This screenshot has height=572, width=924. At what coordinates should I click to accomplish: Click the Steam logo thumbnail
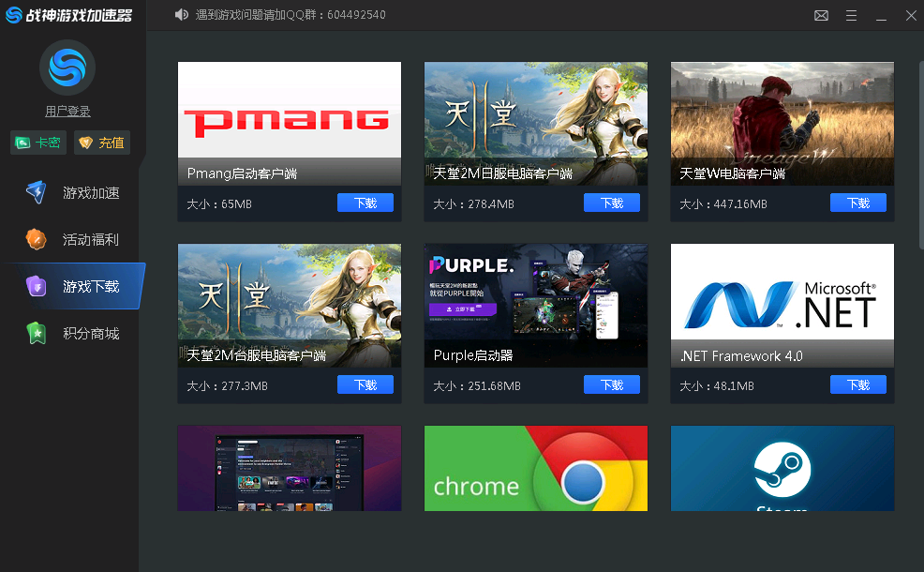click(x=782, y=468)
